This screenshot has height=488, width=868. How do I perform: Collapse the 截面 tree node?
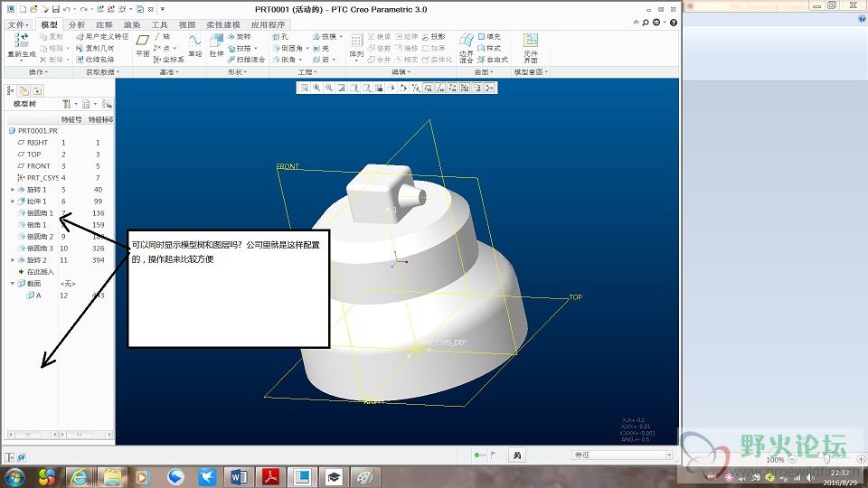click(13, 283)
